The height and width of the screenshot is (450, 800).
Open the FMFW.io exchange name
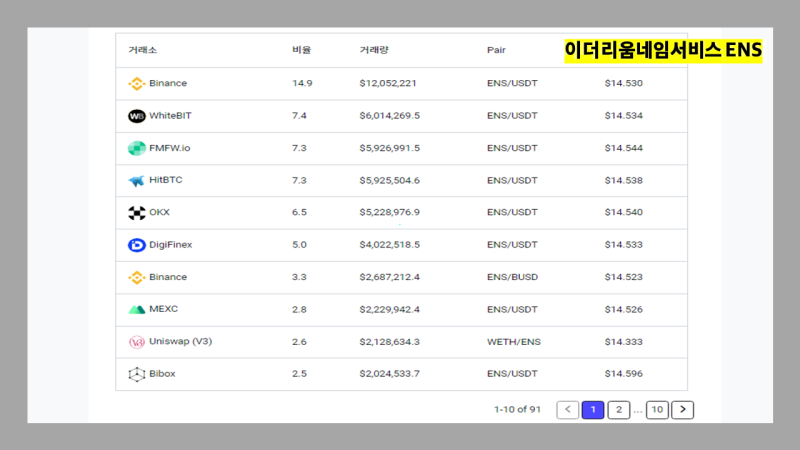(x=169, y=148)
